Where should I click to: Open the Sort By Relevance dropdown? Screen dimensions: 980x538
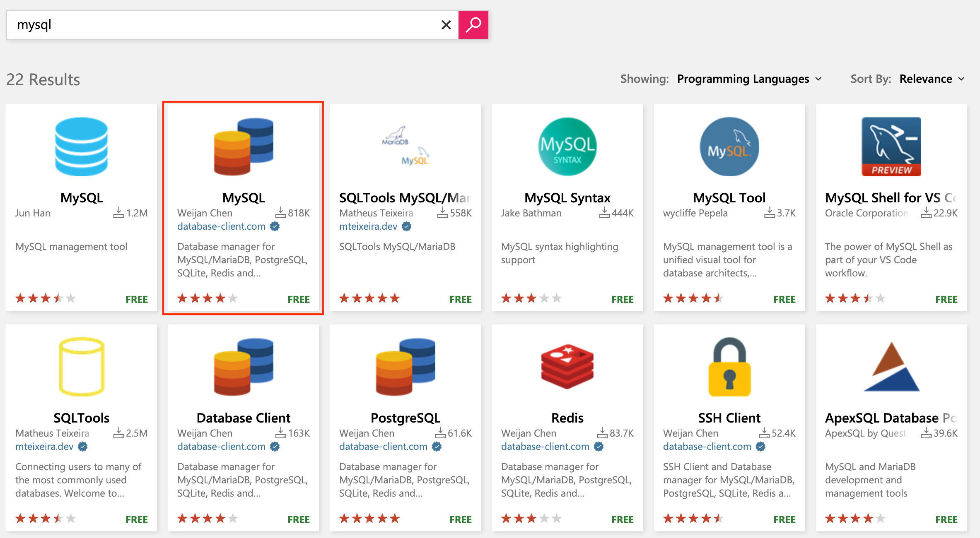[x=932, y=79]
